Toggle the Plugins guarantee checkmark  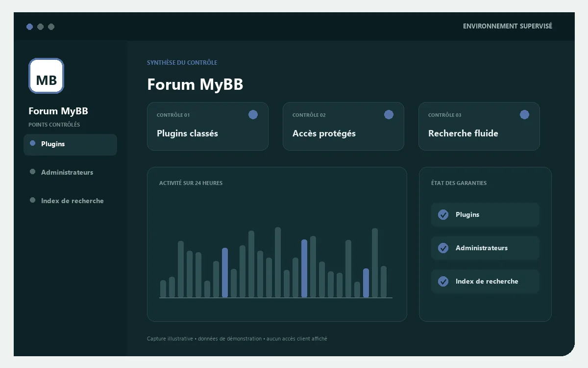(x=443, y=215)
